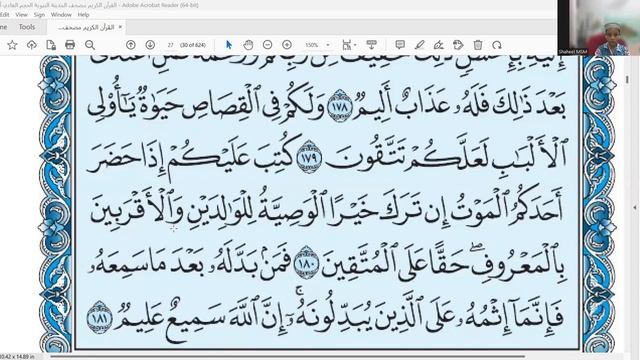The height and width of the screenshot is (360, 640).
Task: Open the Sign menu
Action: [x=39, y=15]
